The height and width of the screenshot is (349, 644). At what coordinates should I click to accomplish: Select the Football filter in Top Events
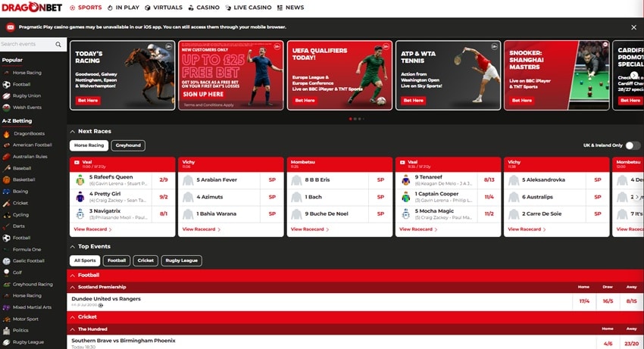[117, 260]
